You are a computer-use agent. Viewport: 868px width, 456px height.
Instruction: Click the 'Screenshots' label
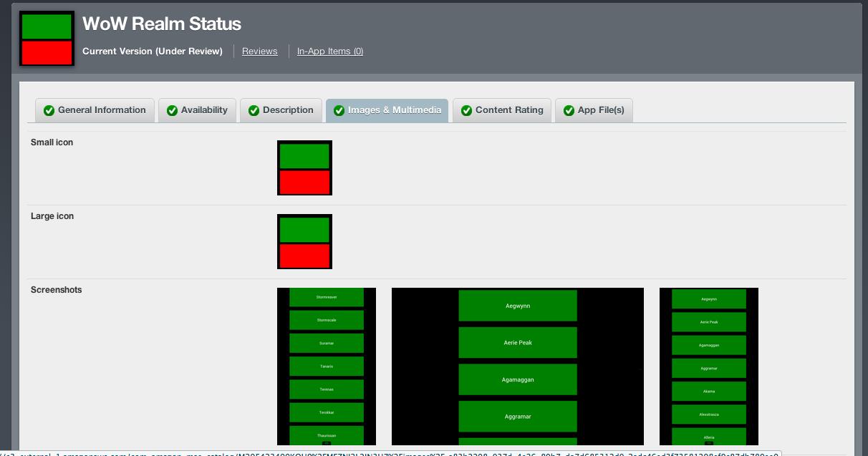(x=57, y=290)
